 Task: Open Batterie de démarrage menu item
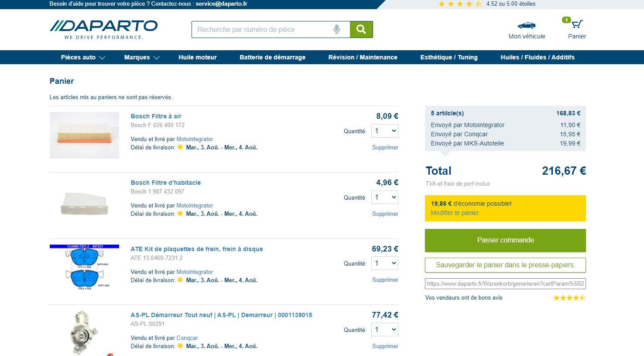pos(273,57)
